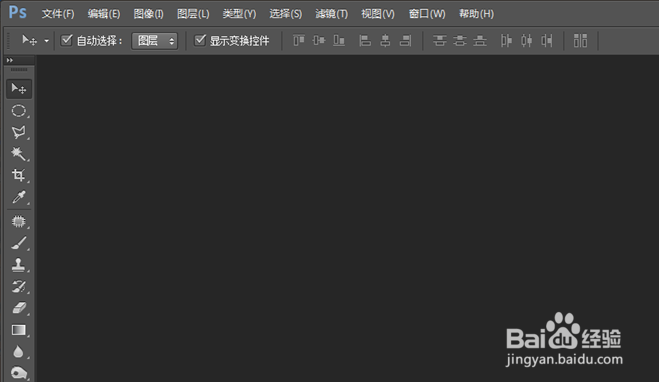Select the Blur tool droplet icon
This screenshot has width=659, height=382.
[19, 352]
